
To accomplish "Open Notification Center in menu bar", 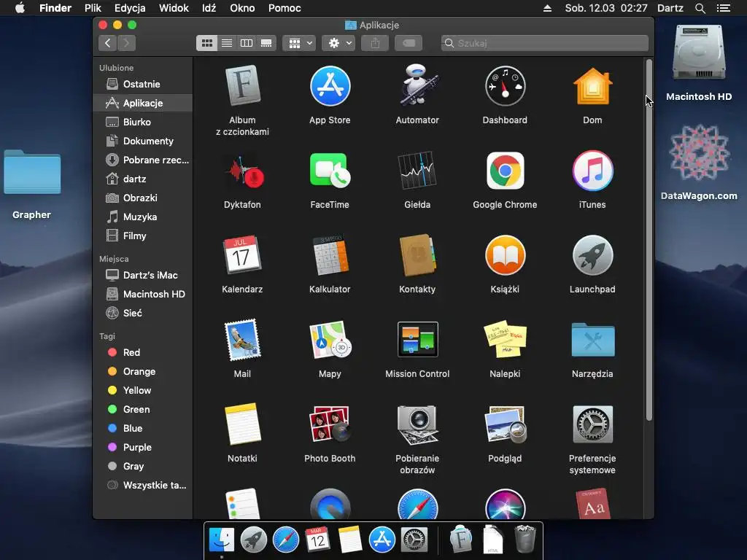I will [x=723, y=8].
